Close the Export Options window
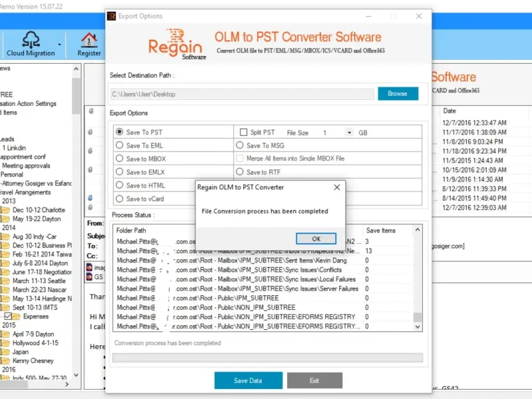The image size is (532, 399). tap(419, 16)
